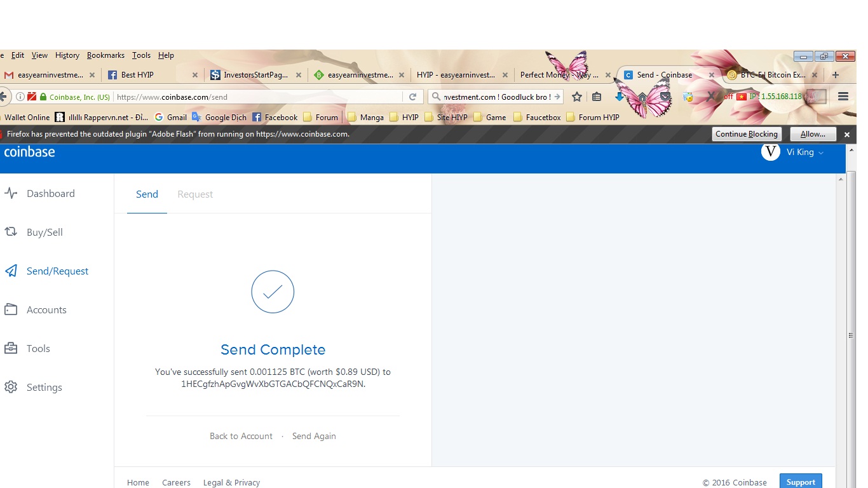Dismiss the Adobe Flash notification bar

pos(846,135)
